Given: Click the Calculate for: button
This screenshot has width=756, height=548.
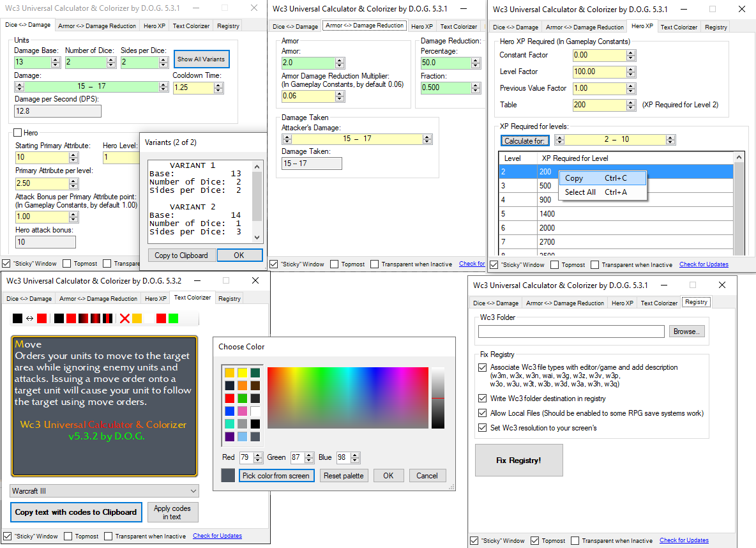Looking at the screenshot, I should click(525, 141).
